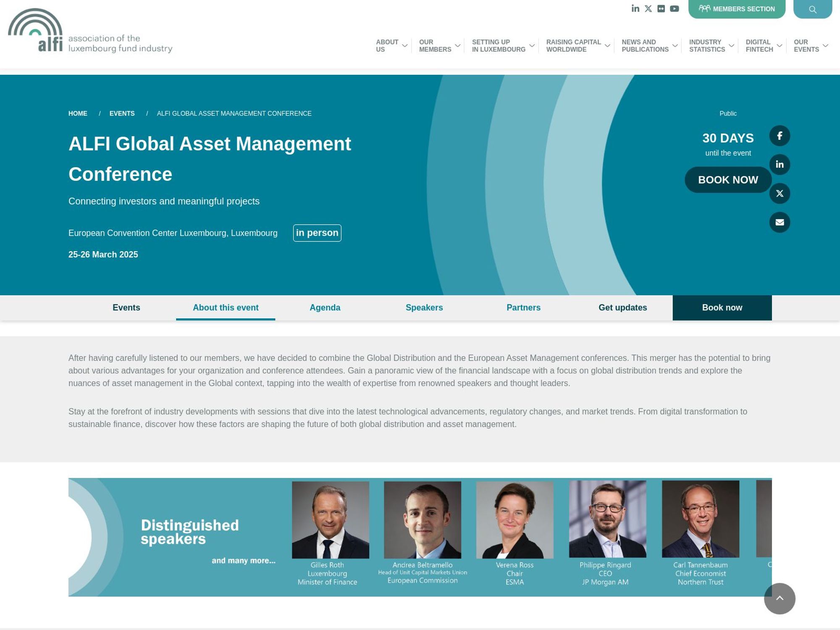Click 'JP Morgan AM' caption text
This screenshot has height=630, width=840.
click(x=605, y=582)
